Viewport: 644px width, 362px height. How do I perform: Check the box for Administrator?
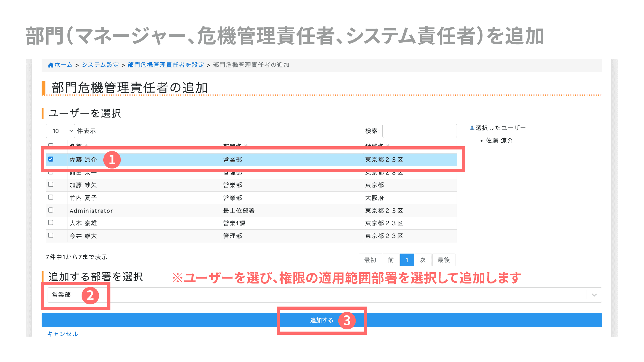point(51,210)
